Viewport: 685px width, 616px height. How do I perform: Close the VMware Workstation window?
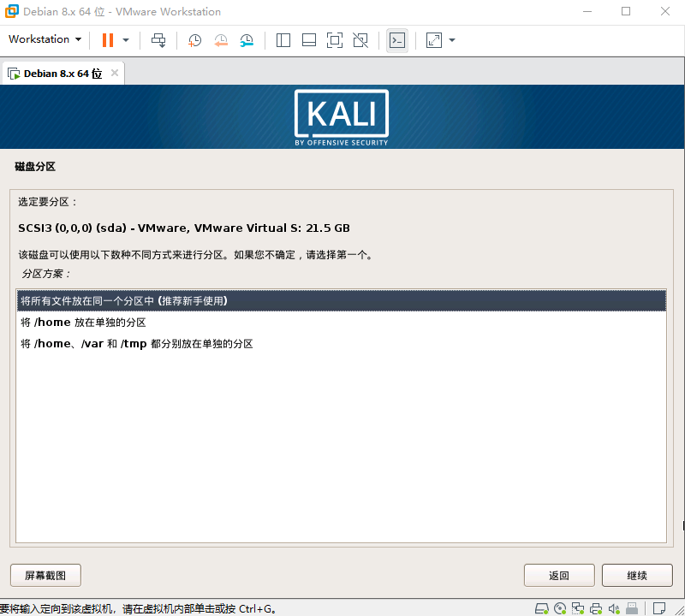[665, 11]
